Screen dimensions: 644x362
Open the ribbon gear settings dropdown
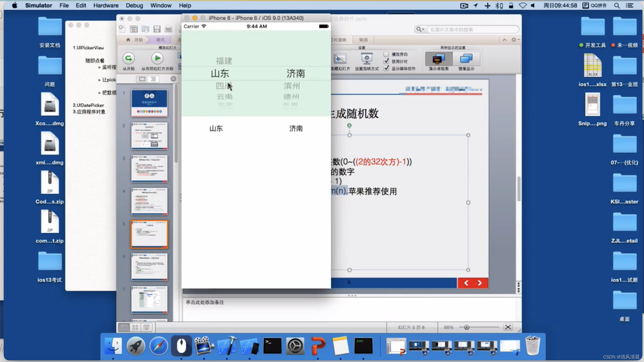pos(515,40)
